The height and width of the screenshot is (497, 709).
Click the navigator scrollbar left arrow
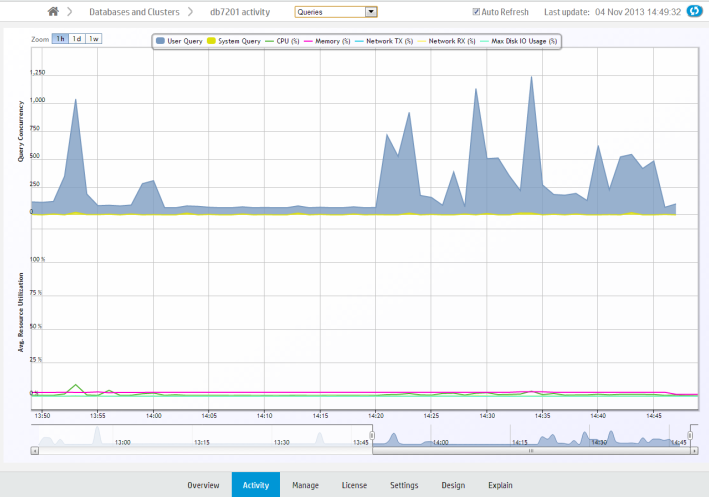click(35, 451)
